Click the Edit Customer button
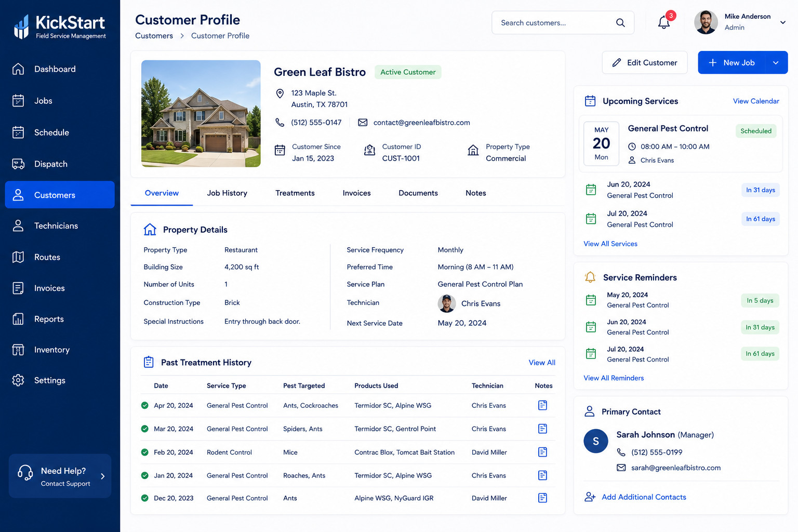 tap(645, 62)
